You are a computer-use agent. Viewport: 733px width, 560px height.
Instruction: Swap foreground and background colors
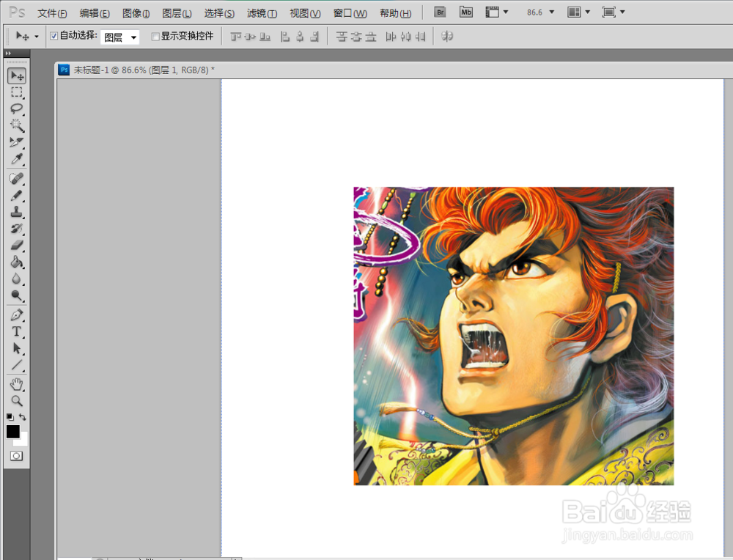tap(23, 417)
